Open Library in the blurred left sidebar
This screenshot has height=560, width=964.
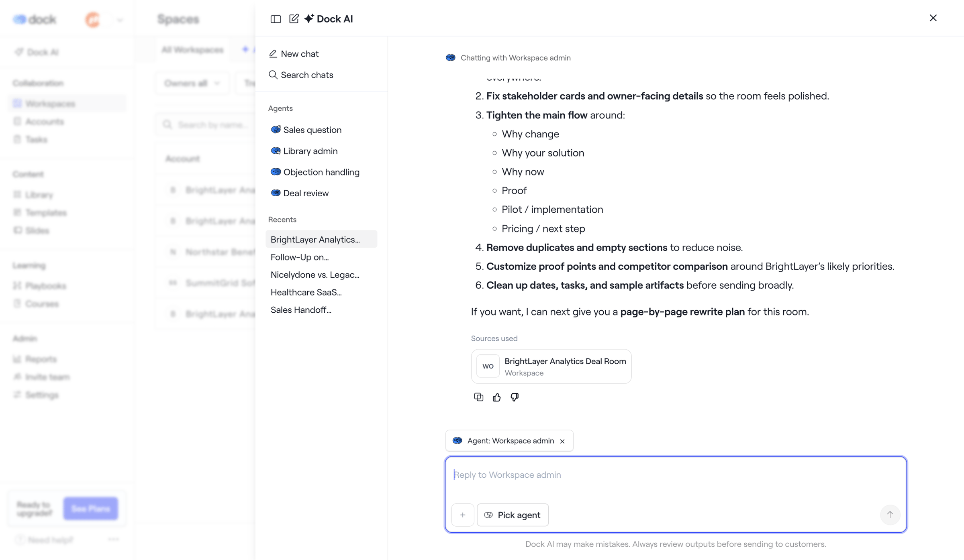tap(39, 195)
